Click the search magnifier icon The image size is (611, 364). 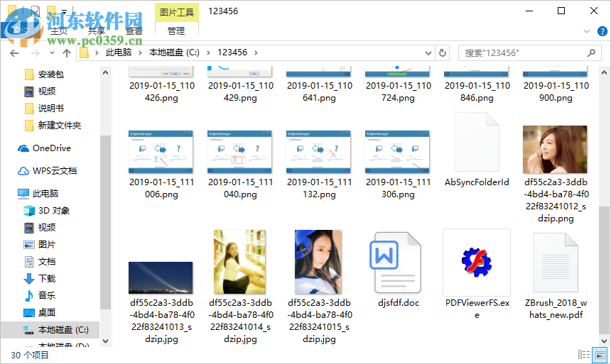coord(592,53)
